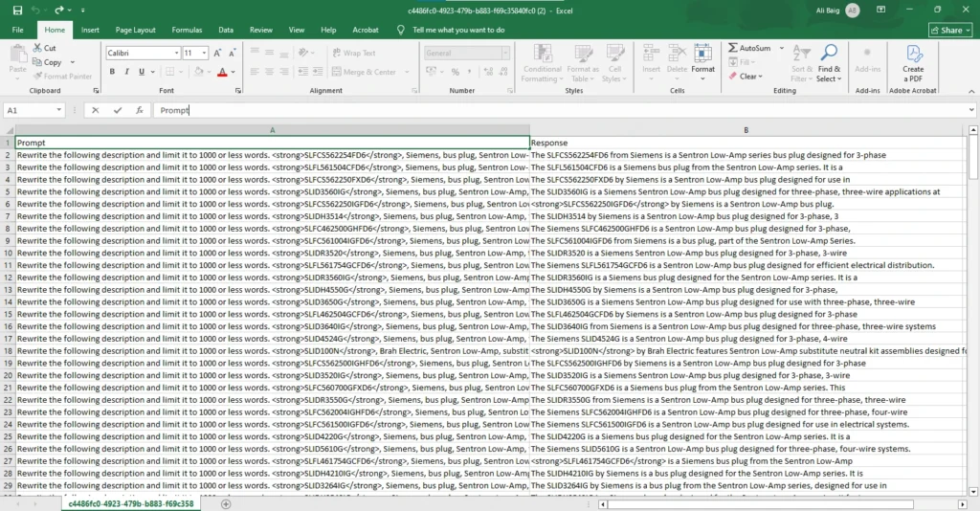This screenshot has height=511, width=980.
Task: Open the Format cells menu
Action: click(x=703, y=62)
